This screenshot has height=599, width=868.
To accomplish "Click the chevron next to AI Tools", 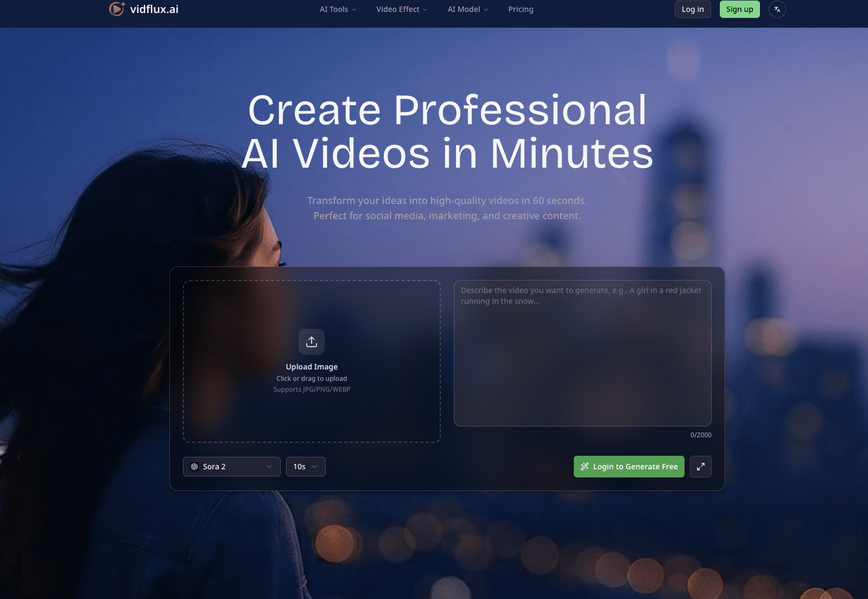I will 354,10.
